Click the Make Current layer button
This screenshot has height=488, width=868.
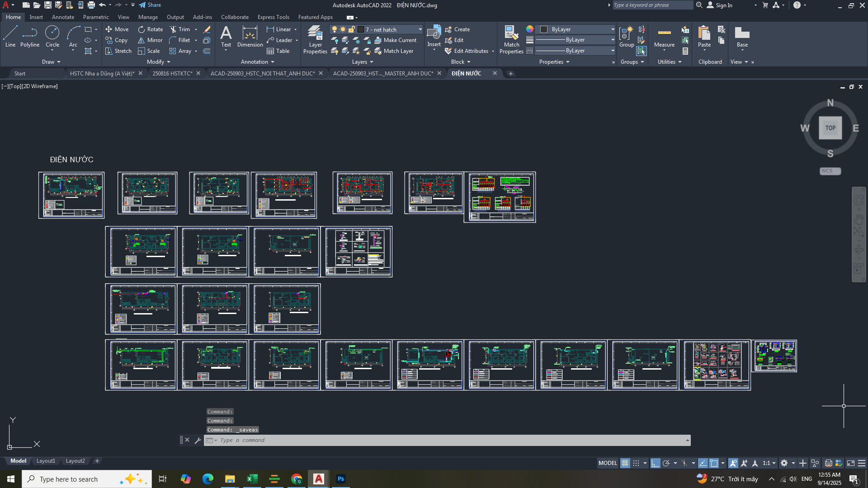pyautogui.click(x=396, y=40)
